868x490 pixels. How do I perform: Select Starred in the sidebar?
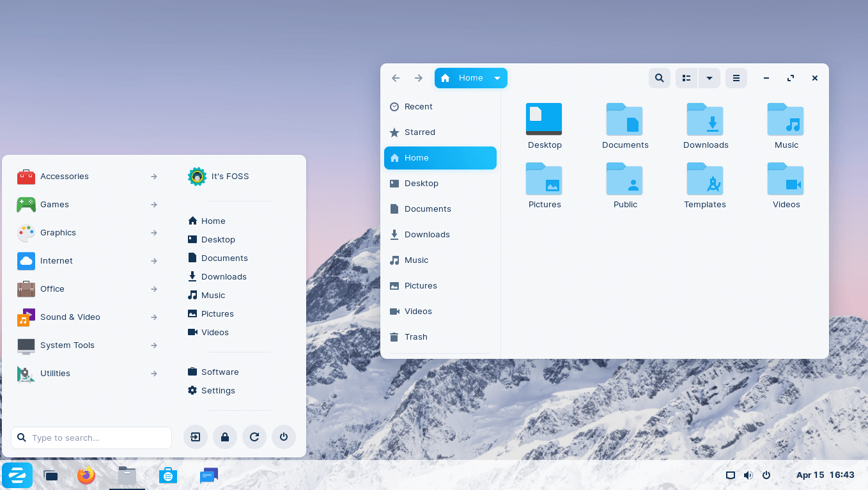(x=419, y=132)
